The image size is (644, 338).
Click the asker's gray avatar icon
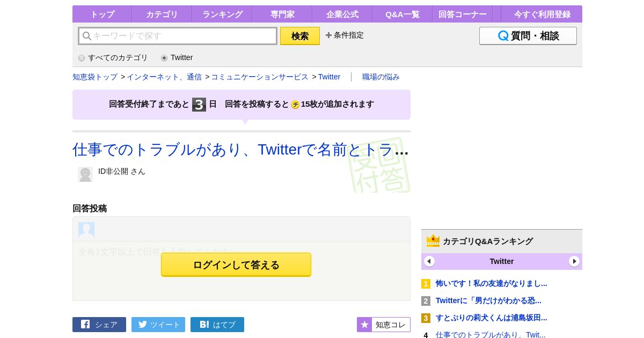pyautogui.click(x=85, y=174)
